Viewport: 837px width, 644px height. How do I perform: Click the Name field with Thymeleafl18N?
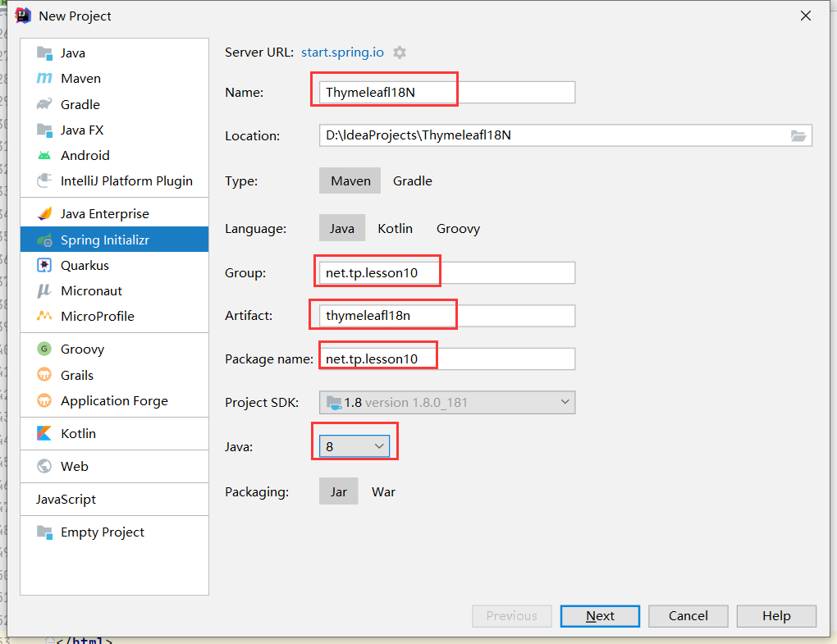pos(446,93)
